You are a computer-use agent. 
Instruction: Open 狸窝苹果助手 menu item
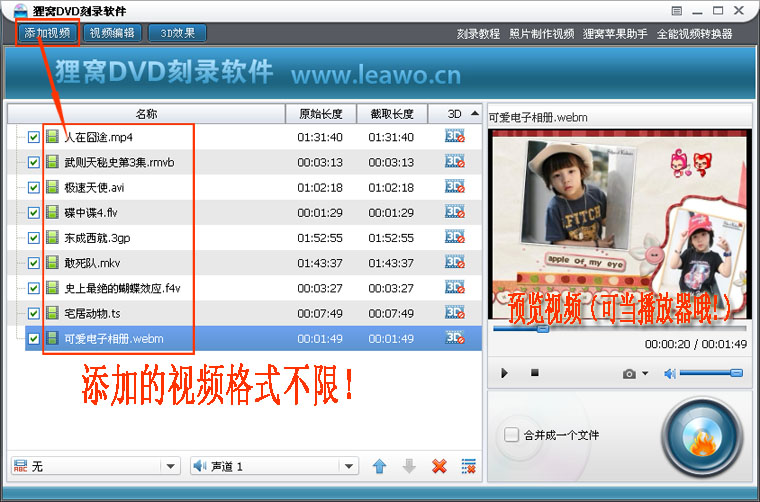click(x=615, y=34)
